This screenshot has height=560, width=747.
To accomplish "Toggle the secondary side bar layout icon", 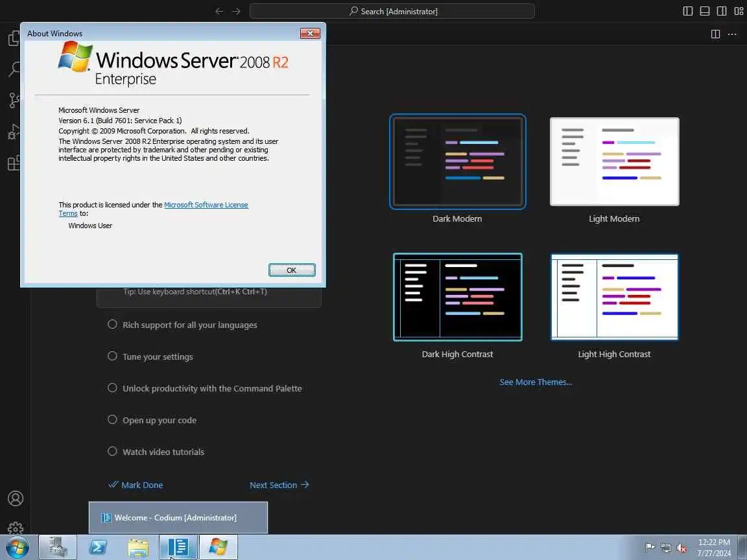I will coord(722,11).
